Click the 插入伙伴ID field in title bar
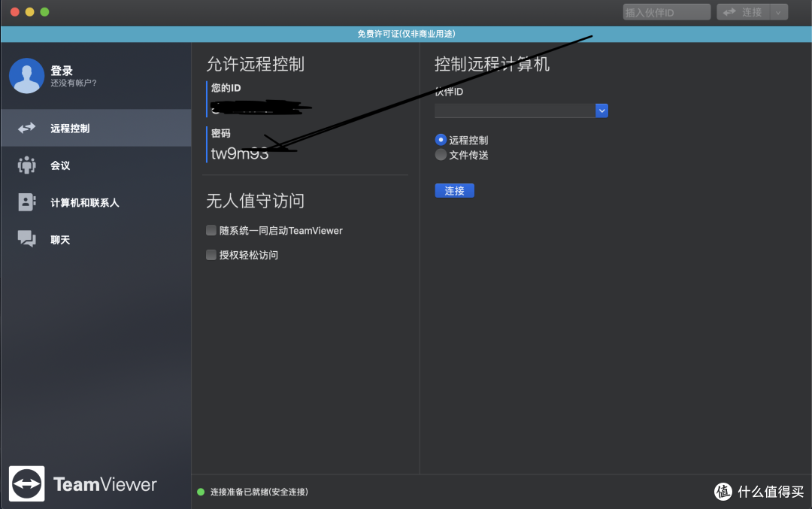Image resolution: width=812 pixels, height=509 pixels. [x=666, y=12]
